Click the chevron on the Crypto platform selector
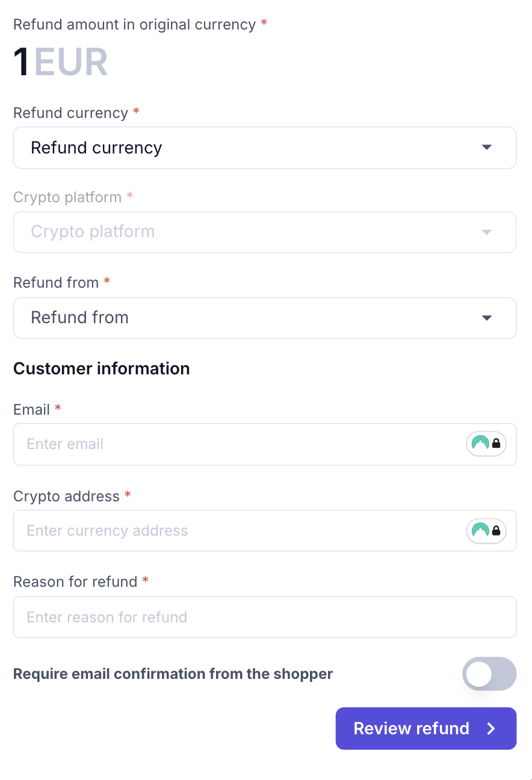Image resolution: width=532 pixels, height=780 pixels. coord(486,232)
